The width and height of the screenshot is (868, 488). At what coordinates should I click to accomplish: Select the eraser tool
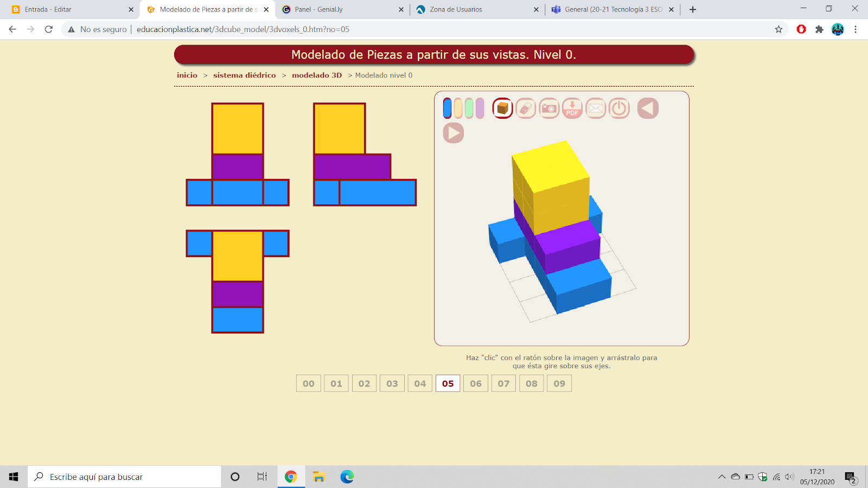(x=526, y=108)
